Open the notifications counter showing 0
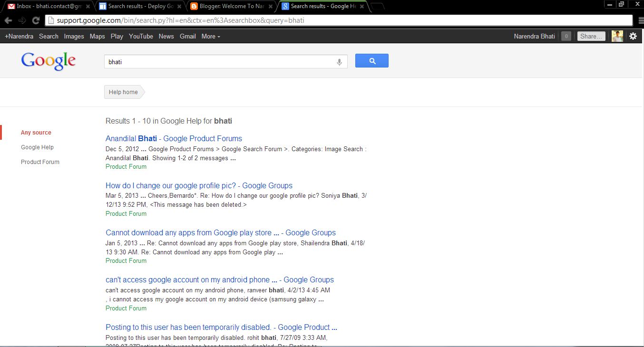 (566, 36)
